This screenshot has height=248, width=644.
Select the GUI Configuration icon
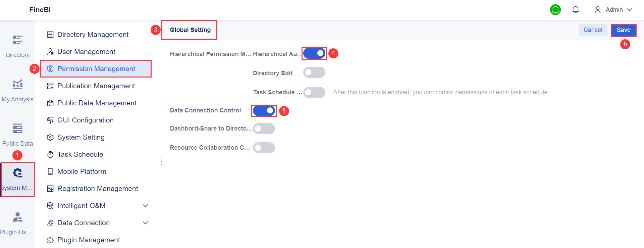pyautogui.click(x=50, y=120)
